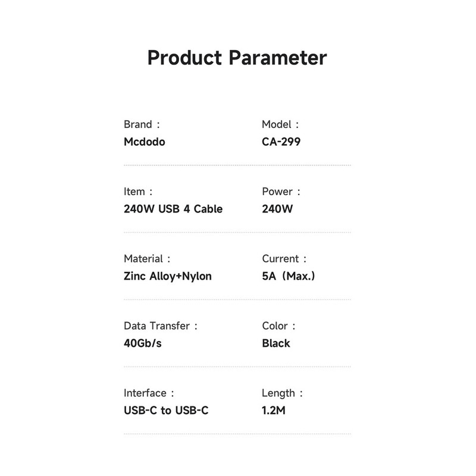The image size is (476, 476).
Task: Select the Black color value
Action: 276,343
